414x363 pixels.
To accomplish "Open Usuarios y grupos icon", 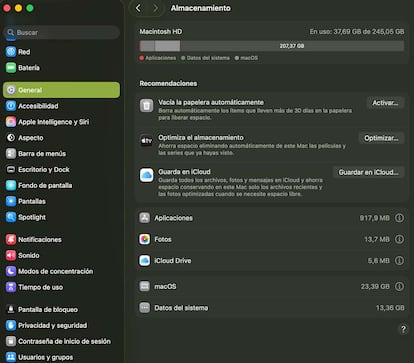I will [11, 357].
